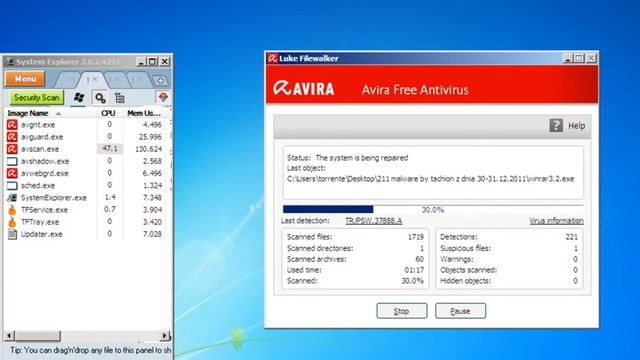Click the Avira logo in the red banner
This screenshot has height=360, width=640.
tap(304, 88)
